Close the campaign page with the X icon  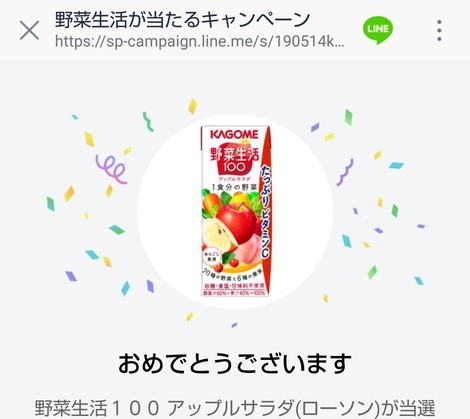coord(29,30)
